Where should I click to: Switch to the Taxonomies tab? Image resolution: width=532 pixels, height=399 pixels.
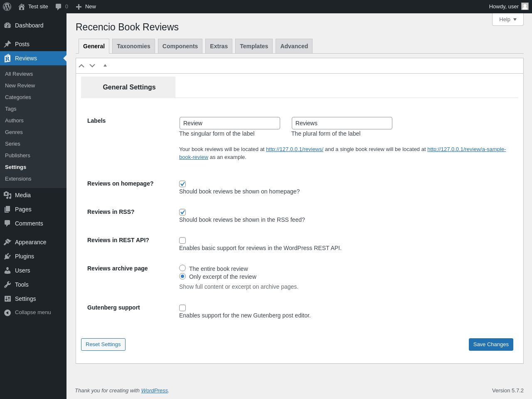tap(133, 46)
